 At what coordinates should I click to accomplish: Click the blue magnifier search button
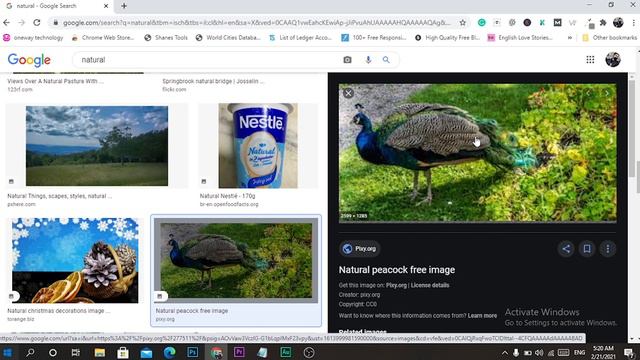tap(386, 60)
